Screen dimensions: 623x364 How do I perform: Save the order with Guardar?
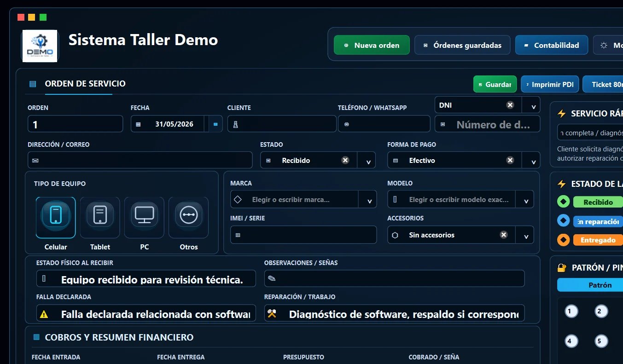coord(495,84)
